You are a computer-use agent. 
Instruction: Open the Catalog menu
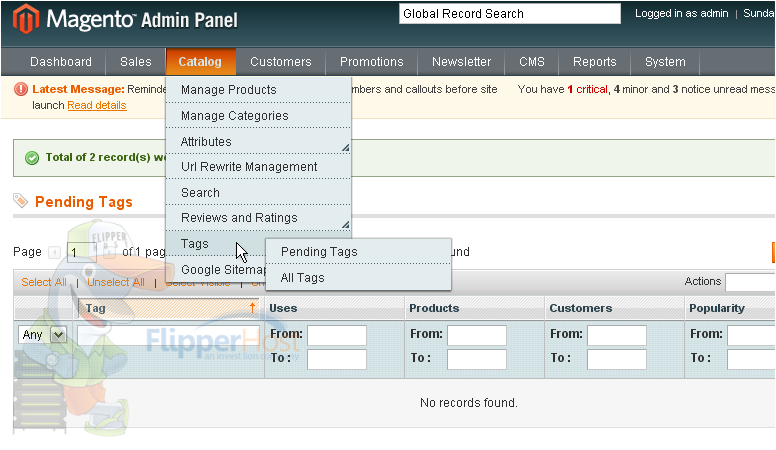(200, 62)
